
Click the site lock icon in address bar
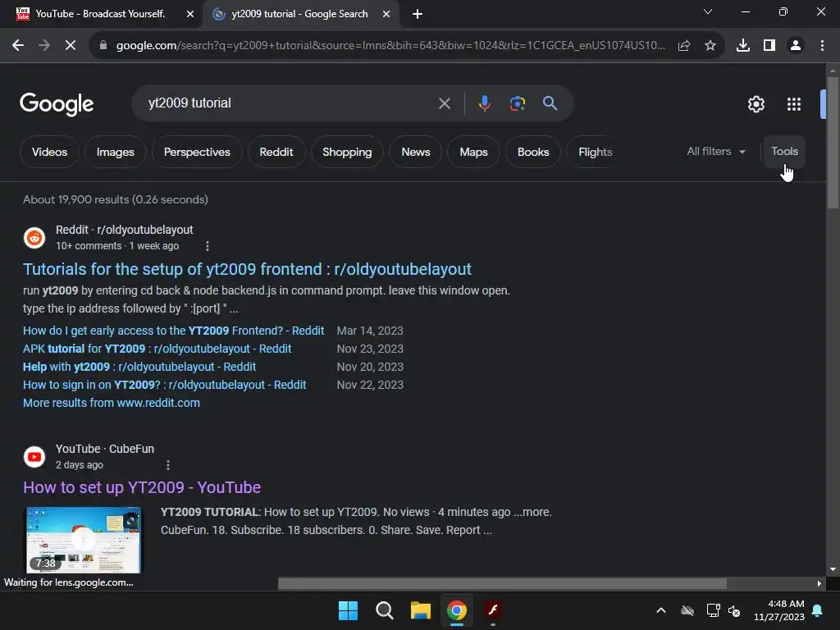[103, 46]
